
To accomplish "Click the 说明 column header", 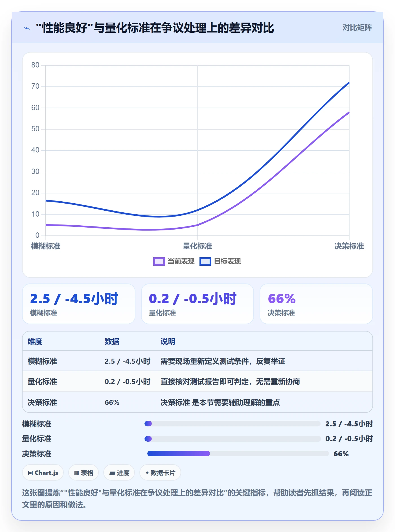I will click(x=168, y=342).
